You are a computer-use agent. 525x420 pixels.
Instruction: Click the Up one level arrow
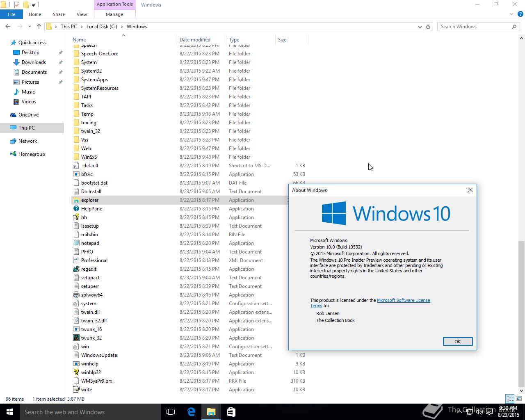(39, 27)
